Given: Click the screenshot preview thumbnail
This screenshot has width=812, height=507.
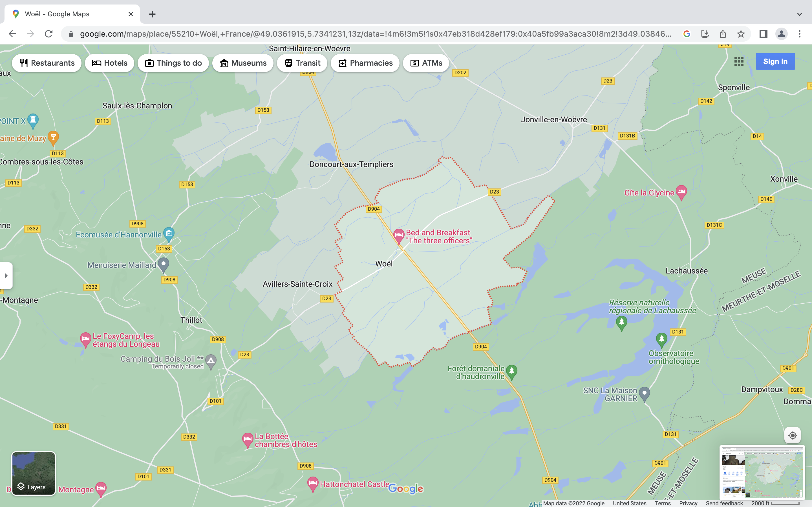Looking at the screenshot, I should (x=762, y=472).
